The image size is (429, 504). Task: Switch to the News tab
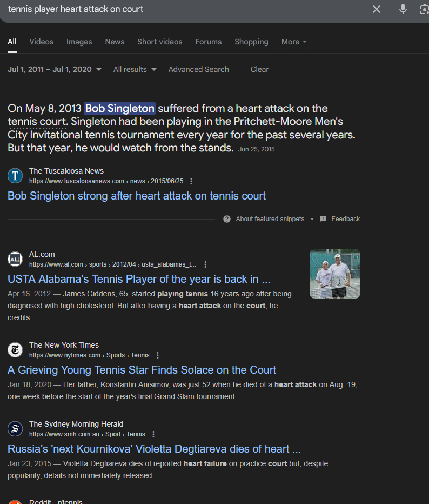[115, 42]
